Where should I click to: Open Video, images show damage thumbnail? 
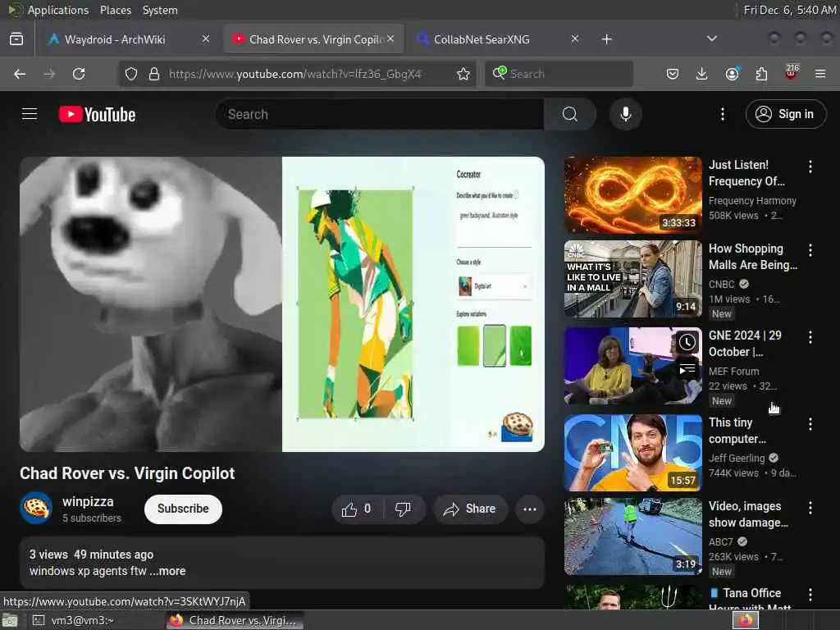(x=633, y=536)
